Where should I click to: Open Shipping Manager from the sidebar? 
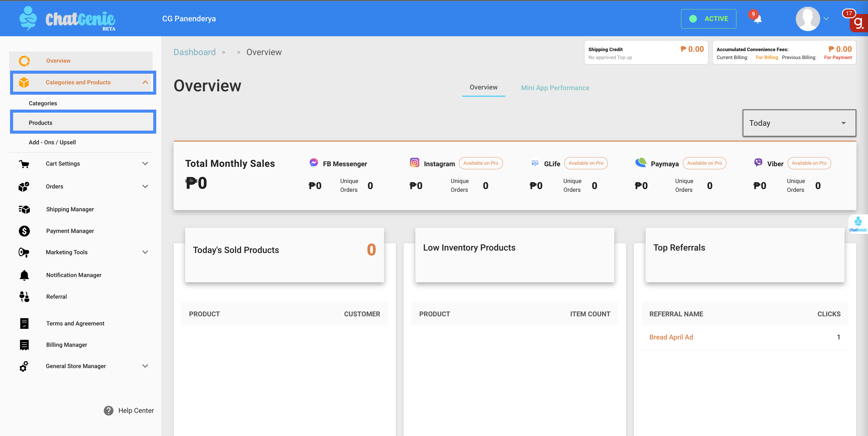click(70, 209)
